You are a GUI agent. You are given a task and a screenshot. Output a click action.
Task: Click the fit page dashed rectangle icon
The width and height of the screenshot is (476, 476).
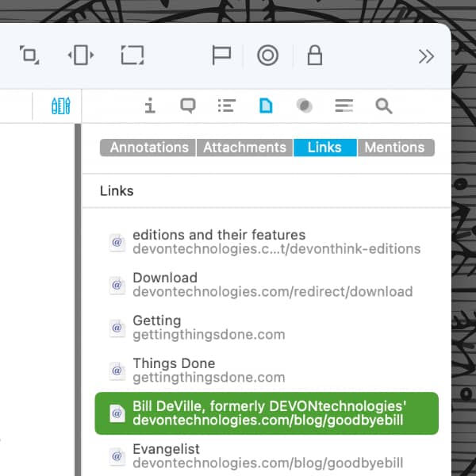point(132,56)
